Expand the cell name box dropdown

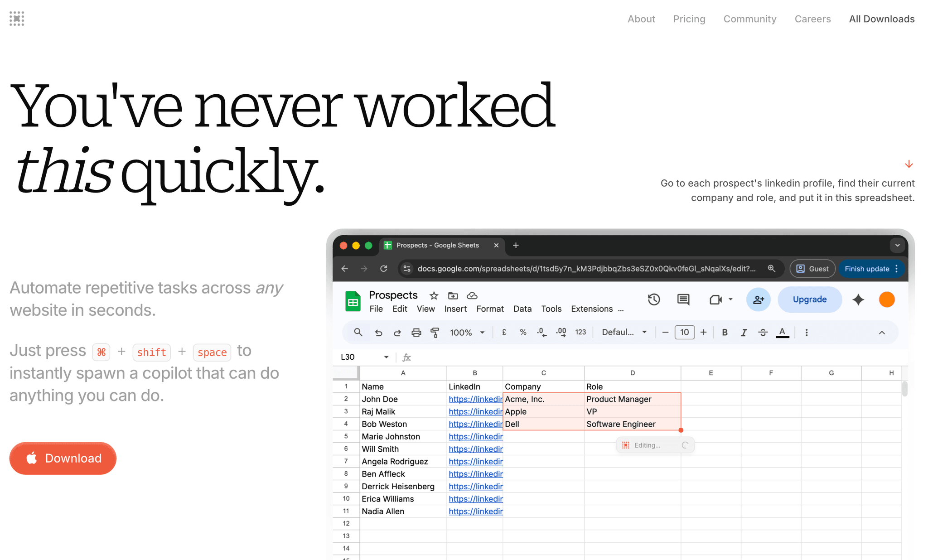click(386, 357)
